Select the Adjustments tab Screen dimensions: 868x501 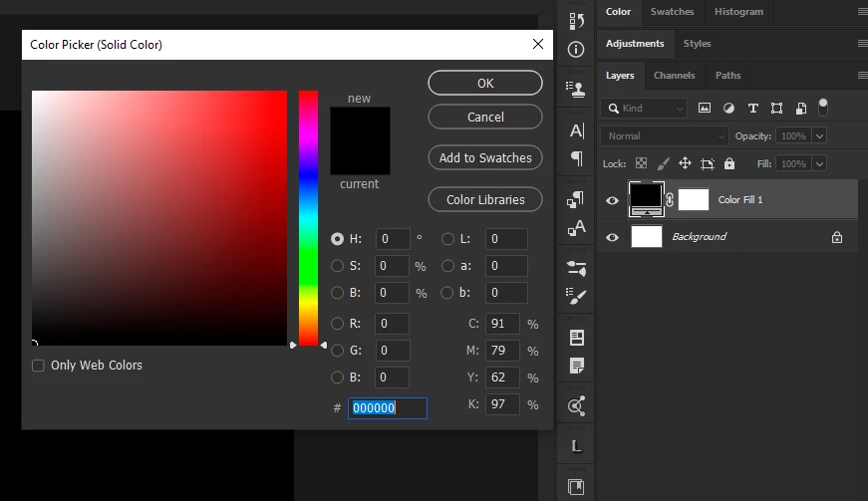coord(635,43)
